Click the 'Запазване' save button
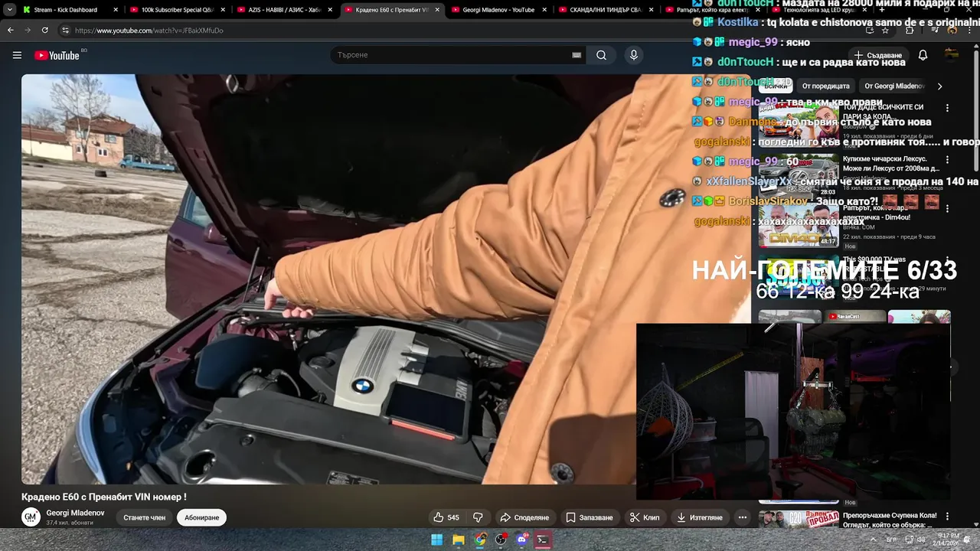The image size is (980, 551). 590,517
